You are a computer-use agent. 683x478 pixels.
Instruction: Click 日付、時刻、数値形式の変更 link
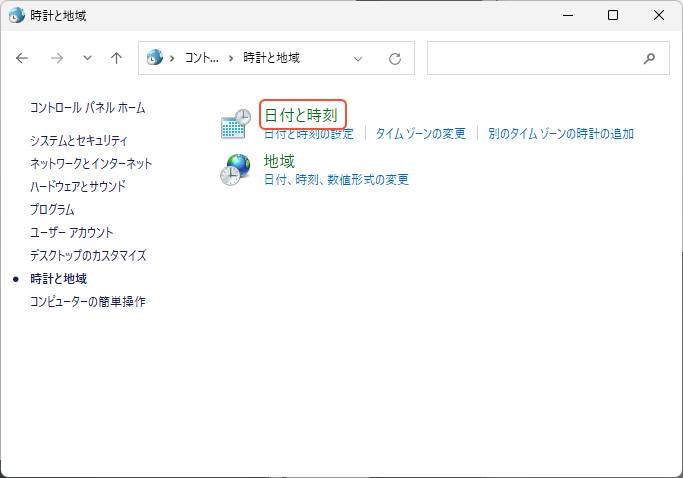click(x=336, y=180)
